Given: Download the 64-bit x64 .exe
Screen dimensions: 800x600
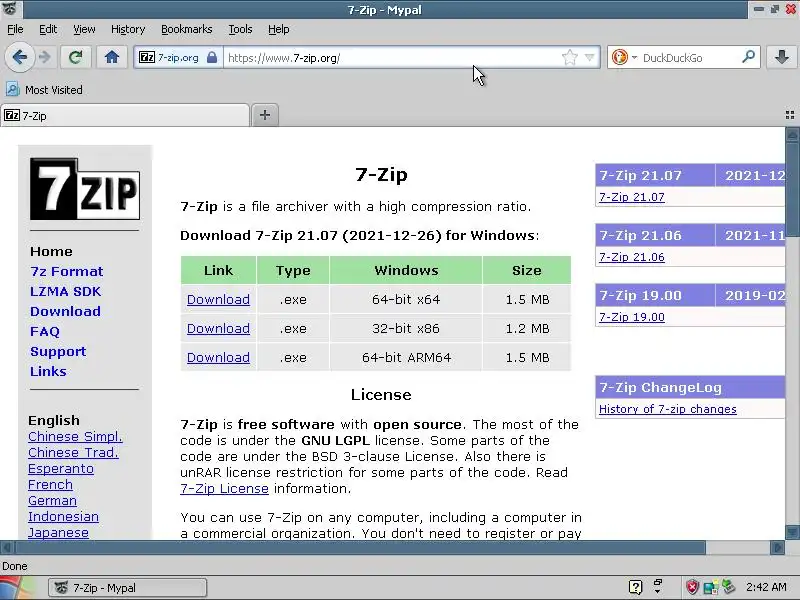Looking at the screenshot, I should (x=218, y=299).
